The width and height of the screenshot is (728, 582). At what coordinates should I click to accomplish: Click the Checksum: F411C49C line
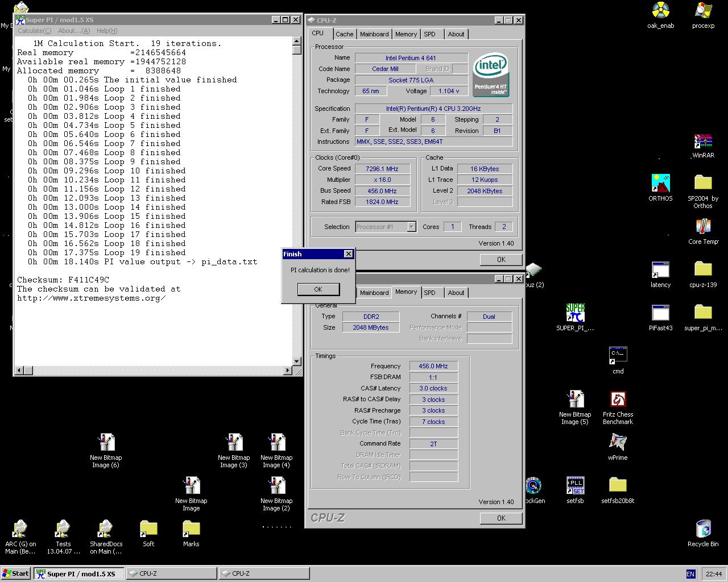click(x=63, y=280)
